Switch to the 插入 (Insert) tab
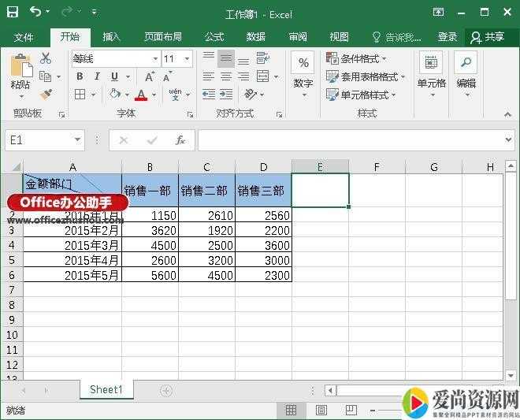Image resolution: width=520 pixels, height=420 pixels. (x=112, y=37)
